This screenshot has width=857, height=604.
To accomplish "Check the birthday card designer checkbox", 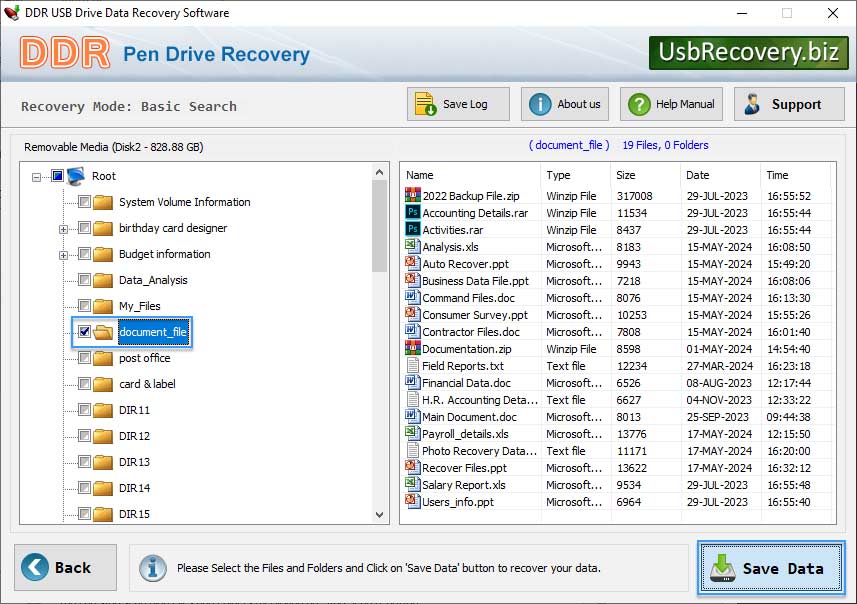I will coord(84,227).
